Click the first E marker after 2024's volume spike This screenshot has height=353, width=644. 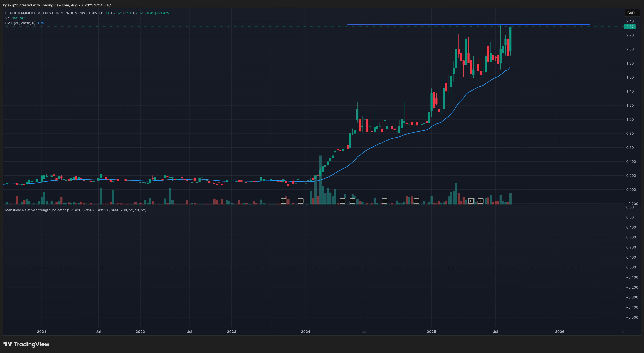[x=343, y=201]
